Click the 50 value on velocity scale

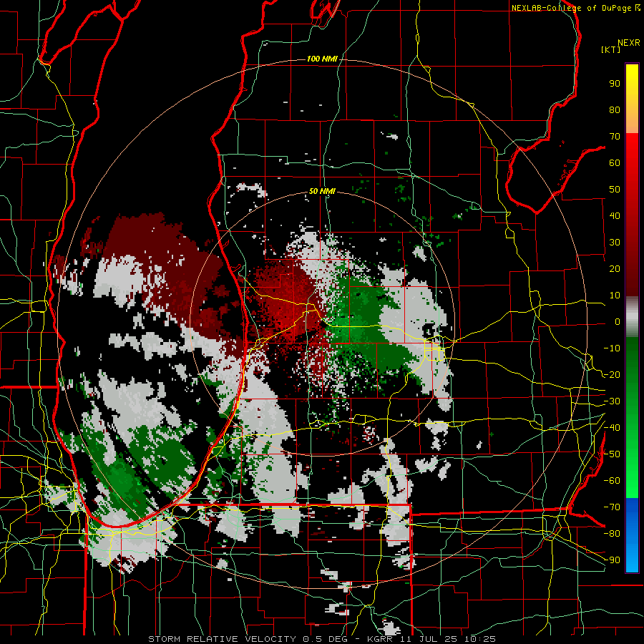click(x=615, y=190)
